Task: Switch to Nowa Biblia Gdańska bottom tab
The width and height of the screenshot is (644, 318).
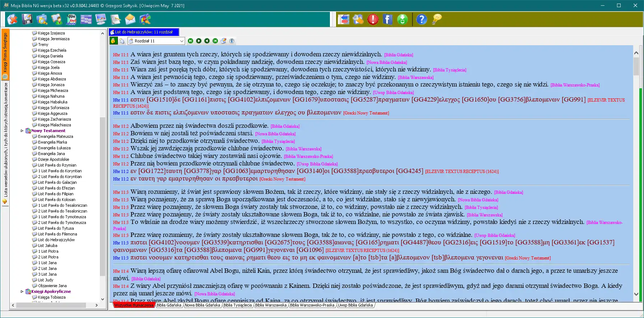Action: (202, 305)
